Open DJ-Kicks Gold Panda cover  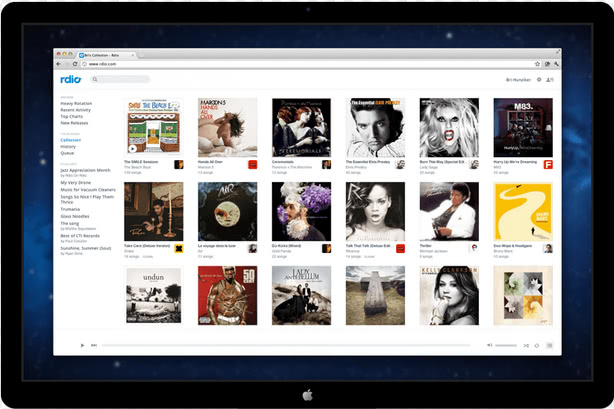pos(302,211)
